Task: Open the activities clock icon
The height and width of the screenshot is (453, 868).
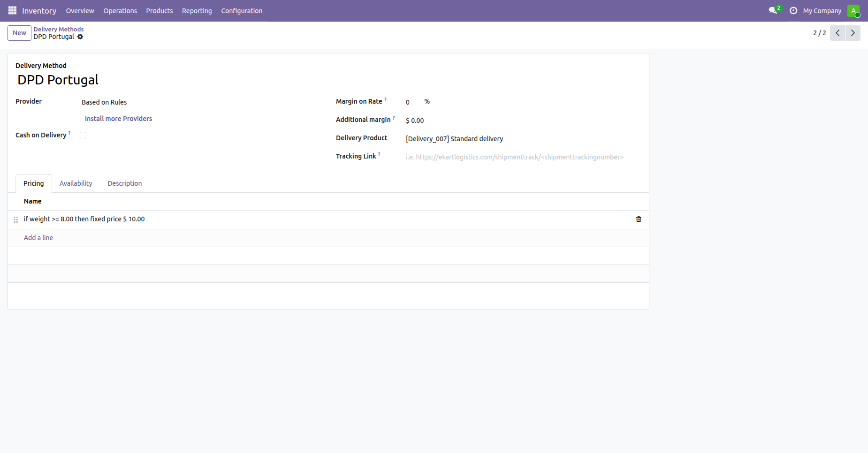Action: point(793,10)
